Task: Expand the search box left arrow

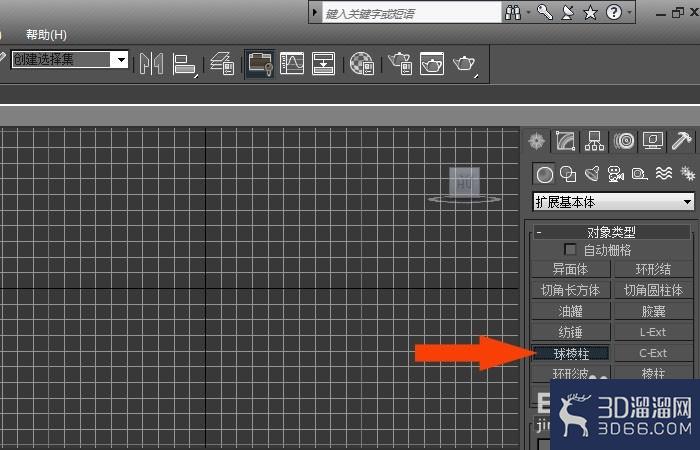Action: 315,12
